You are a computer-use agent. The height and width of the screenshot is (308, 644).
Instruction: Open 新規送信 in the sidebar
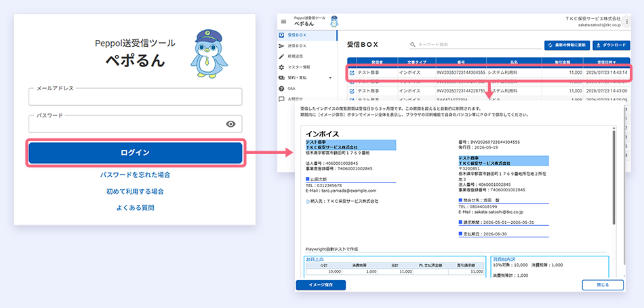click(307, 56)
